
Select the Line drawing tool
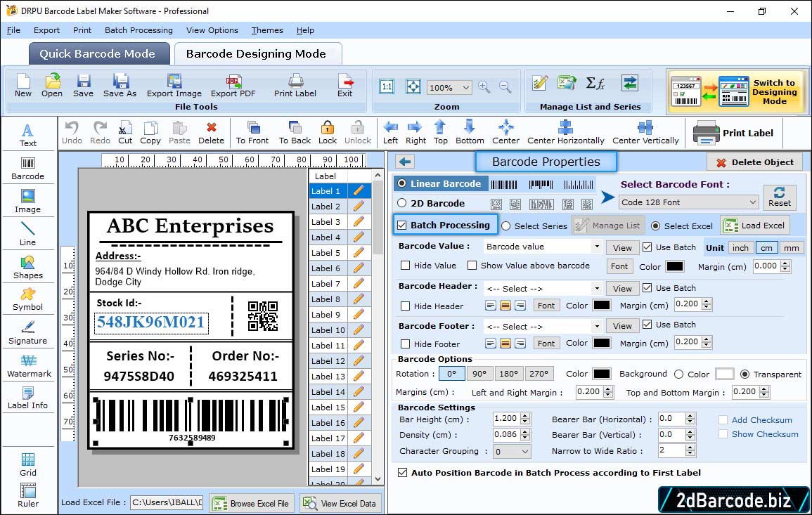click(x=28, y=234)
